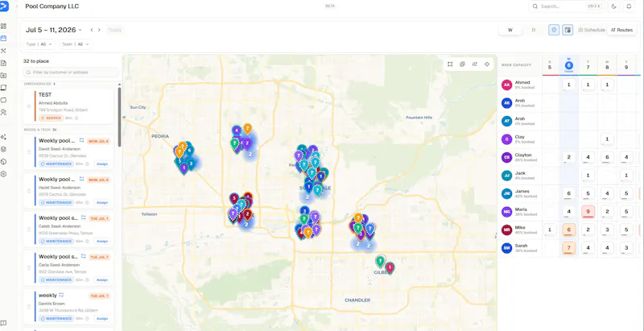This screenshot has width=644, height=331.
Task: Go to previous week arrow
Action: pos(92,30)
